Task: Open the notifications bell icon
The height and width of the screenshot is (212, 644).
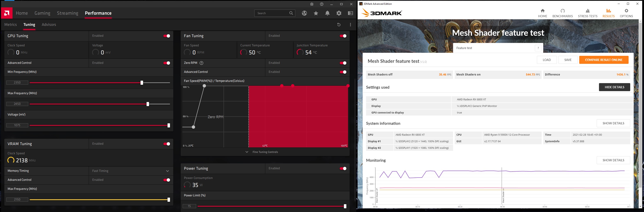Action: [327, 13]
